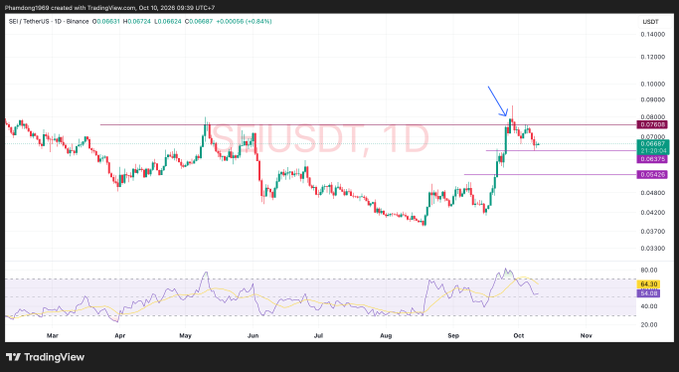Click the Jul label on the time axis
The width and height of the screenshot is (679, 372).
click(318, 336)
